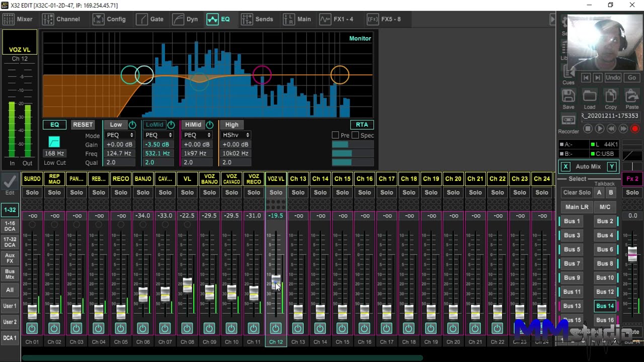The width and height of the screenshot is (644, 362).
Task: Mute channel Ch 06 BANJO power icon
Action: click(142, 328)
